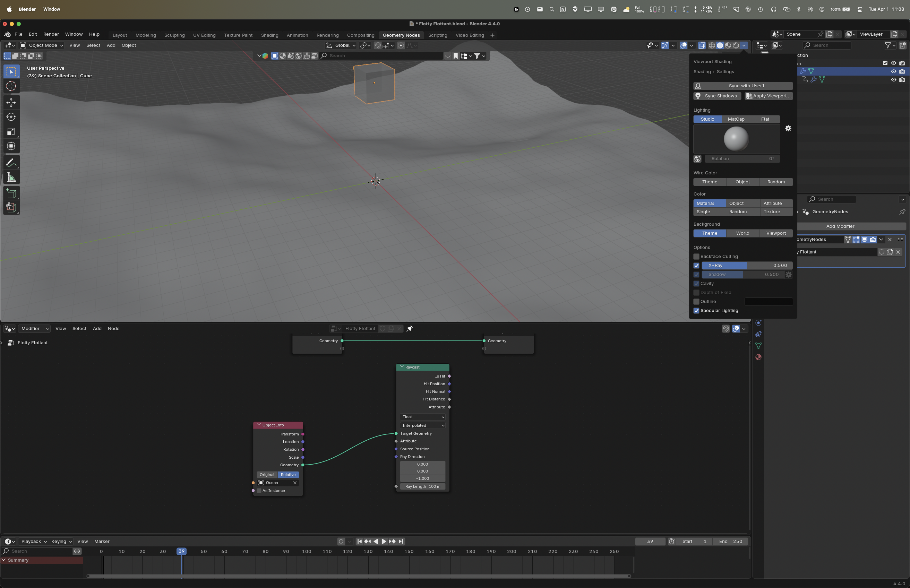Open the Apple menu
910x588 pixels.
pos(9,9)
